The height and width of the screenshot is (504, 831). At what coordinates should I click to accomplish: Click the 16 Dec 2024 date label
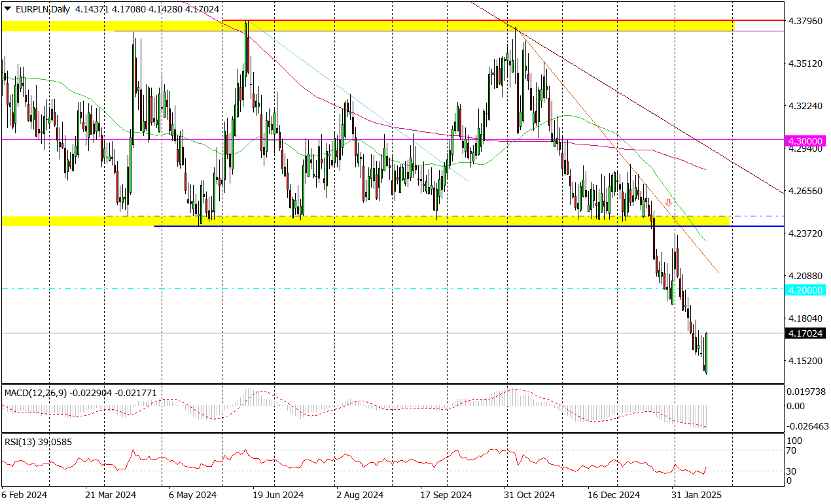point(614,496)
